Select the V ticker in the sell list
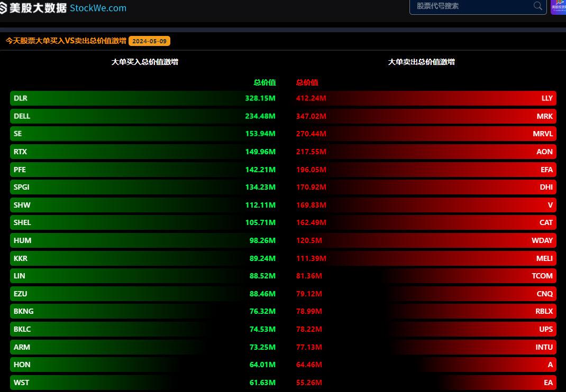 tap(550, 205)
